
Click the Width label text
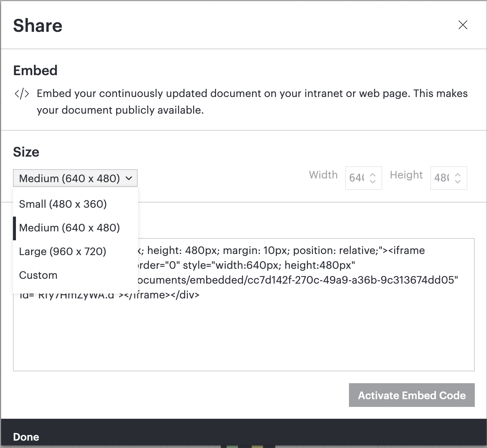click(323, 175)
